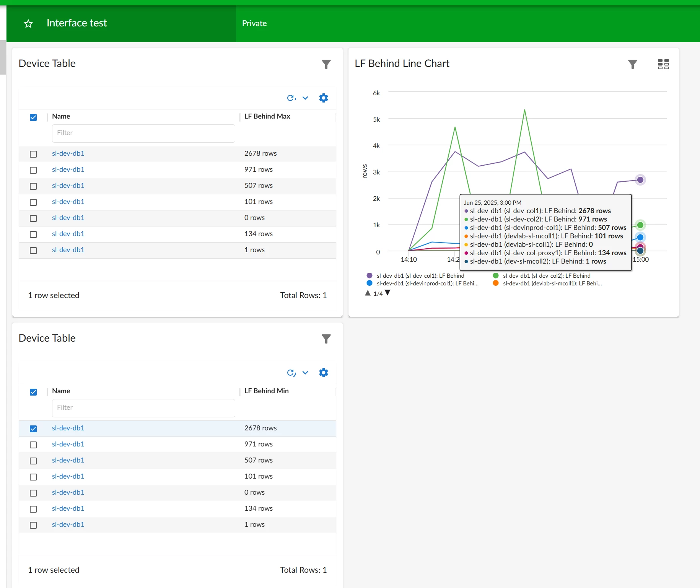700x588 pixels.
Task: Refresh the top Device Table
Action: (291, 98)
